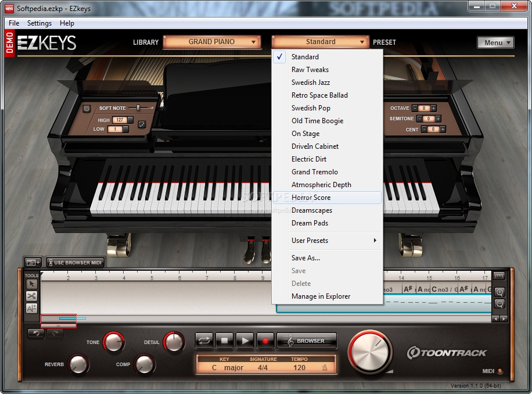This screenshot has height=394, width=532.
Task: Click the Soft Note slider handle
Action: [138, 108]
